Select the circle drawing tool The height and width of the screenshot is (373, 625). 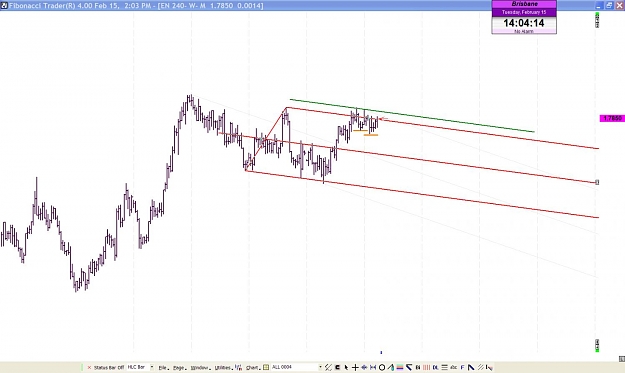tap(382, 367)
